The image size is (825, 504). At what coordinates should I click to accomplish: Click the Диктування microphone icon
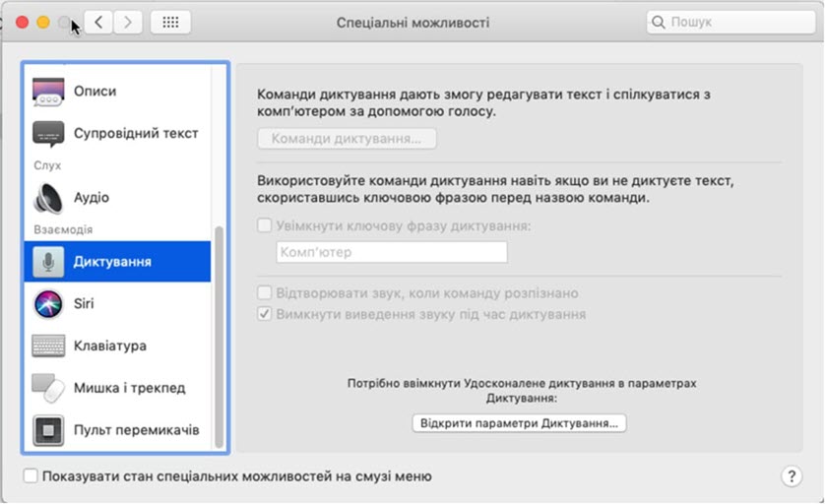pyautogui.click(x=48, y=262)
